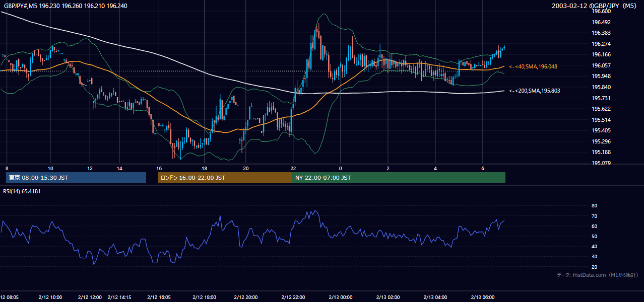Click price axis label 196.383

pyautogui.click(x=601, y=33)
